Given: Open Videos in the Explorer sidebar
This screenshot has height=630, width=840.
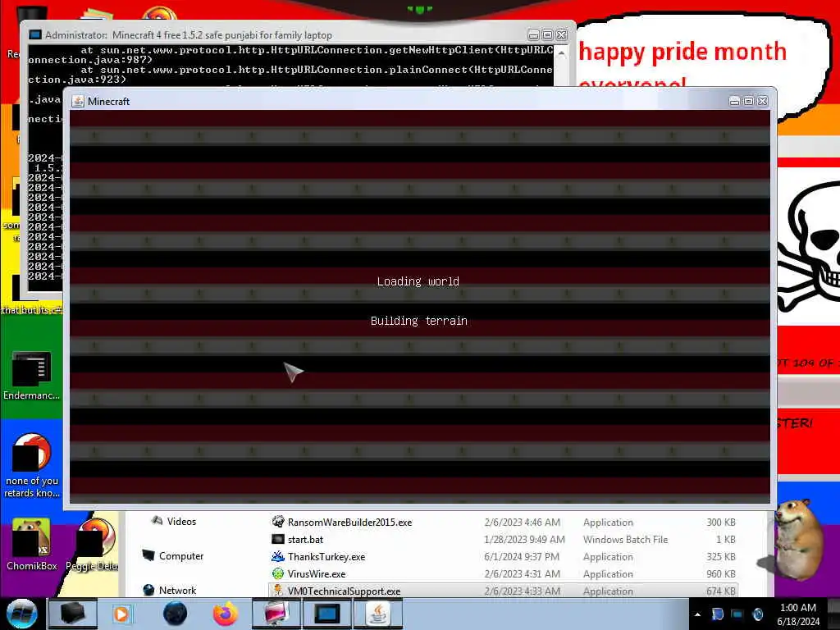Looking at the screenshot, I should click(x=173, y=521).
